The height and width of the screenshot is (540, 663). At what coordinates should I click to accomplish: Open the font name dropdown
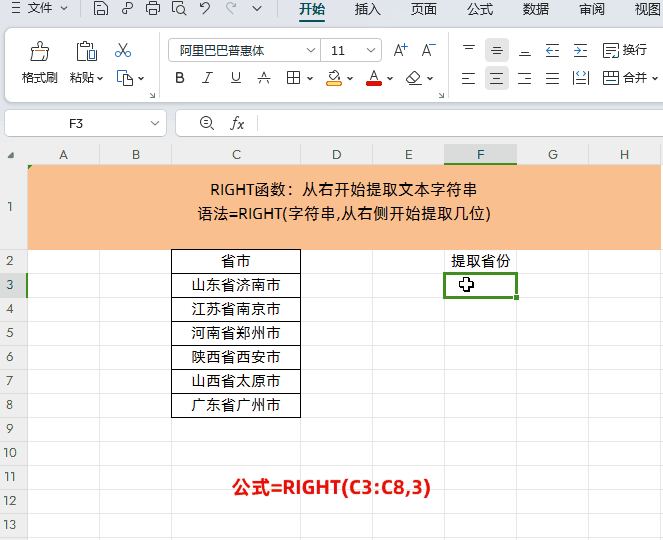coord(311,50)
